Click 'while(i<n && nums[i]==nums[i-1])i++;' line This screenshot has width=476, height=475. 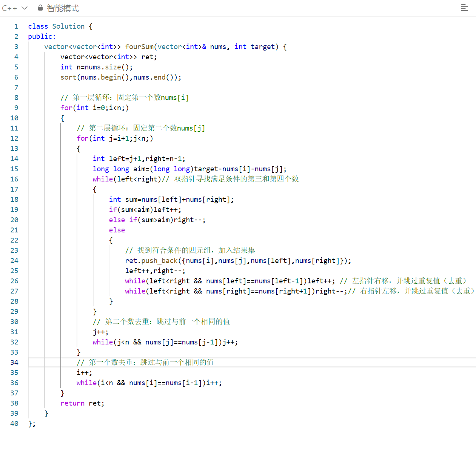tap(149, 383)
